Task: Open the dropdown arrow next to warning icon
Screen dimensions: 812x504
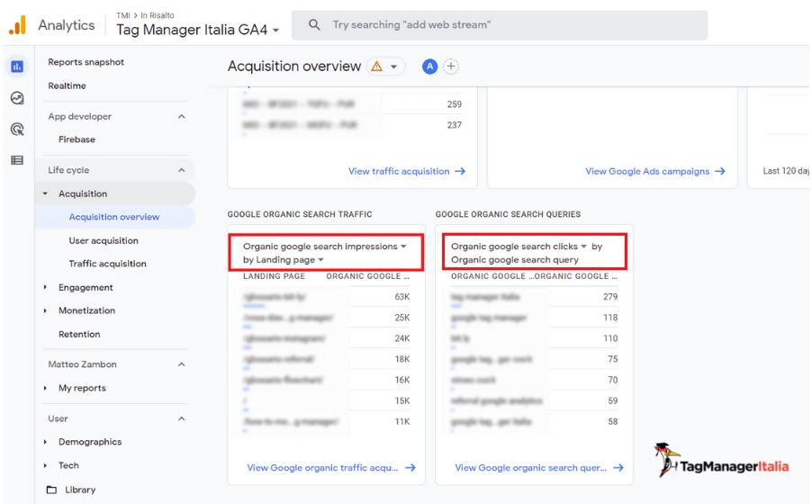Action: (393, 67)
